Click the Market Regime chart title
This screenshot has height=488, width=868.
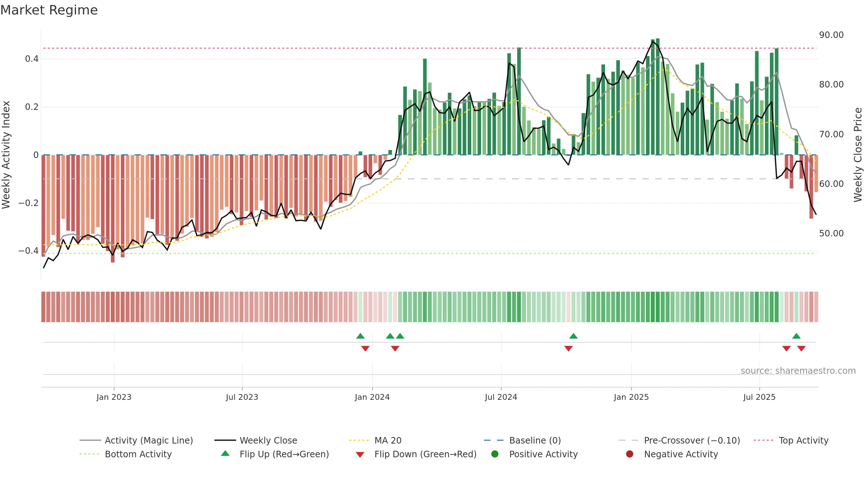(x=49, y=10)
